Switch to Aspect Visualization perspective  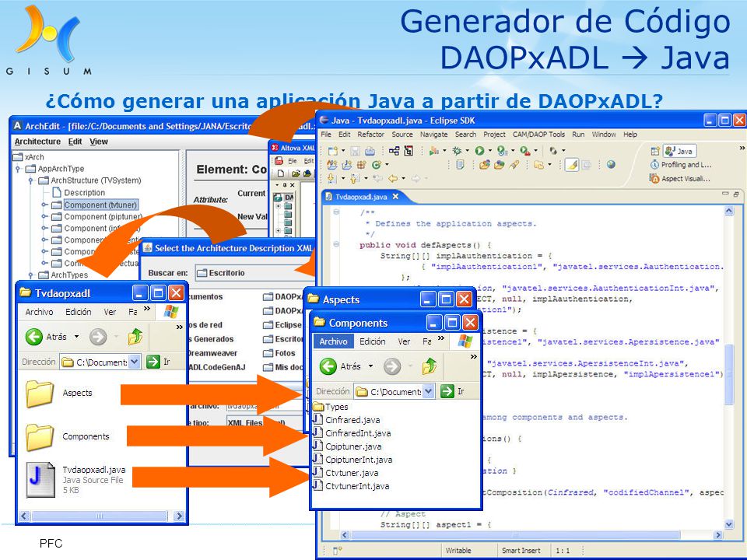point(680,179)
